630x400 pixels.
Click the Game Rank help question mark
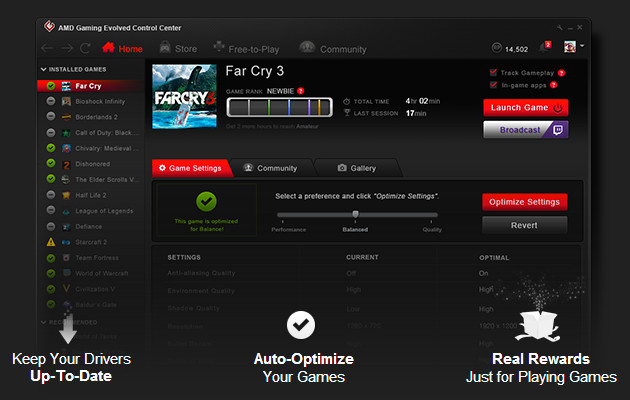(x=301, y=91)
